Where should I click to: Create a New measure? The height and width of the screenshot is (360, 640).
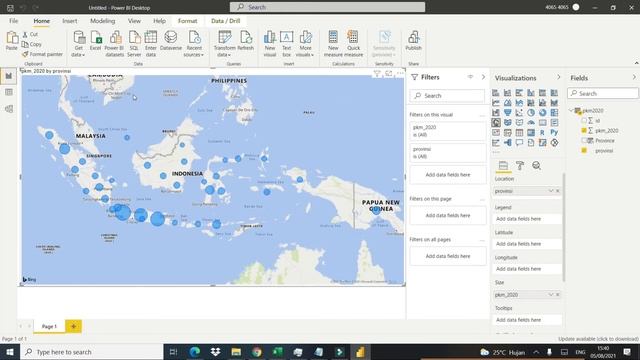pyautogui.click(x=333, y=43)
